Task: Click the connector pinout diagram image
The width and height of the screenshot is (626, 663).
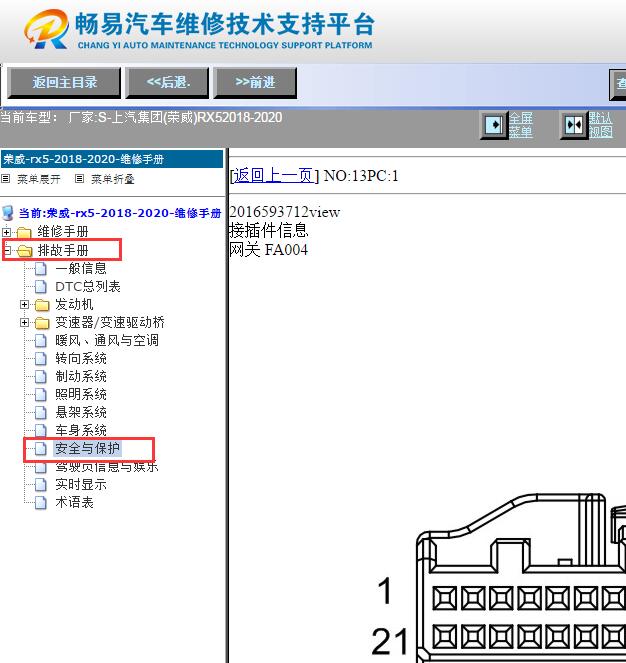Action: [x=499, y=577]
